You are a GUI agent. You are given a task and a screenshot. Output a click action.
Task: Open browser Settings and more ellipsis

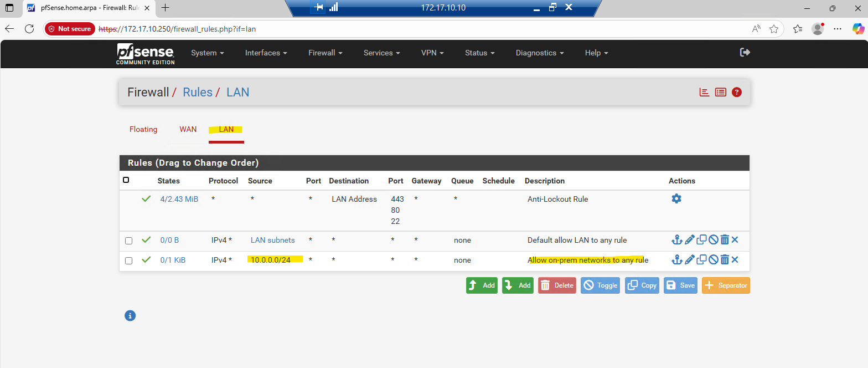[x=838, y=29]
